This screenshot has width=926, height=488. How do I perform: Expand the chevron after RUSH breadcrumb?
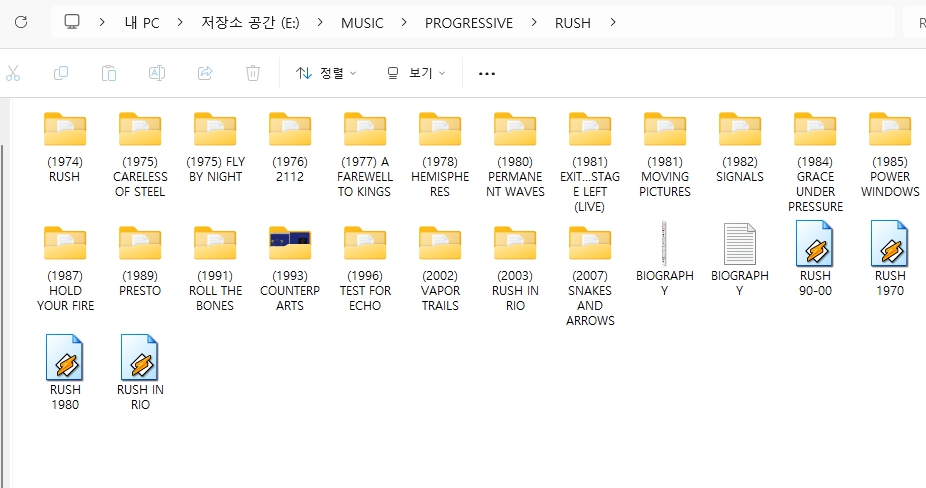coord(612,22)
